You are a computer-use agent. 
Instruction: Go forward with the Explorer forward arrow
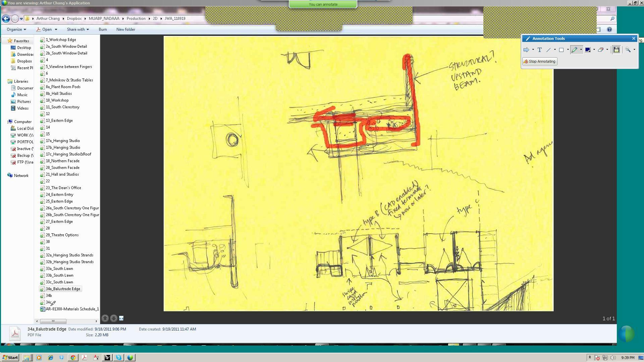click(15, 18)
